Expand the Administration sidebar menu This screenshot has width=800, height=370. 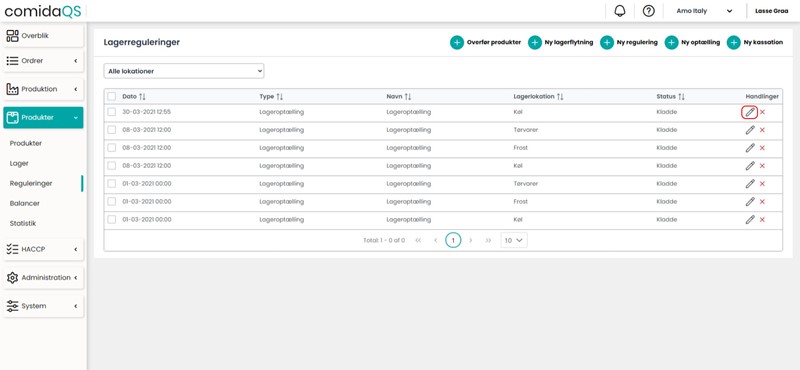[43, 278]
